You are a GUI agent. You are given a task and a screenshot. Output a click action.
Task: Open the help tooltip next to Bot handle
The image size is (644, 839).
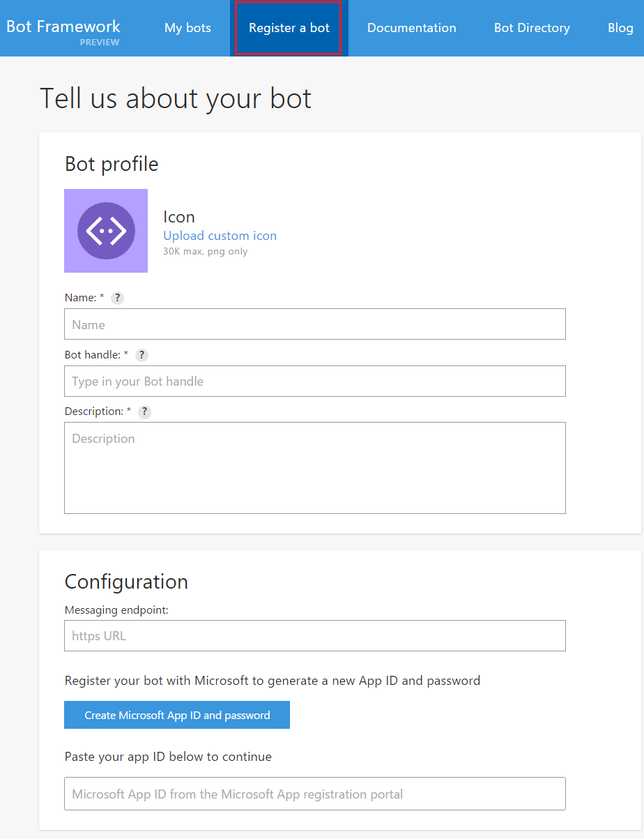coord(141,355)
